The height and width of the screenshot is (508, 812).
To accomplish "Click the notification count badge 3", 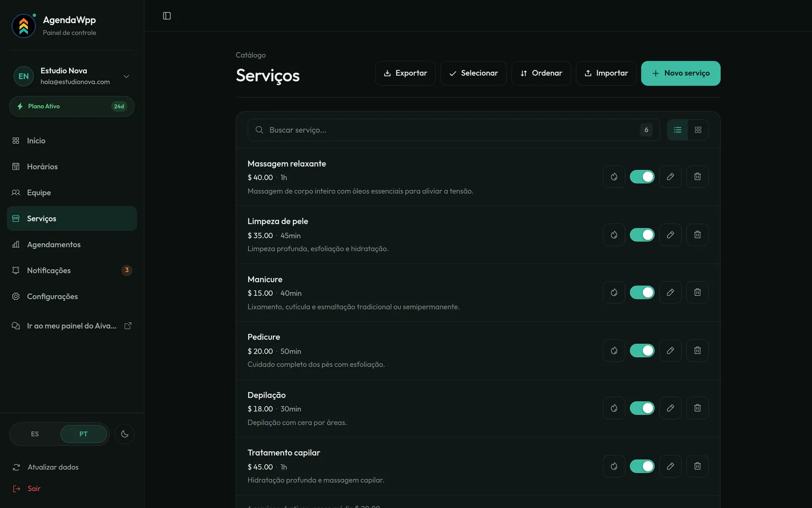I will pos(127,270).
